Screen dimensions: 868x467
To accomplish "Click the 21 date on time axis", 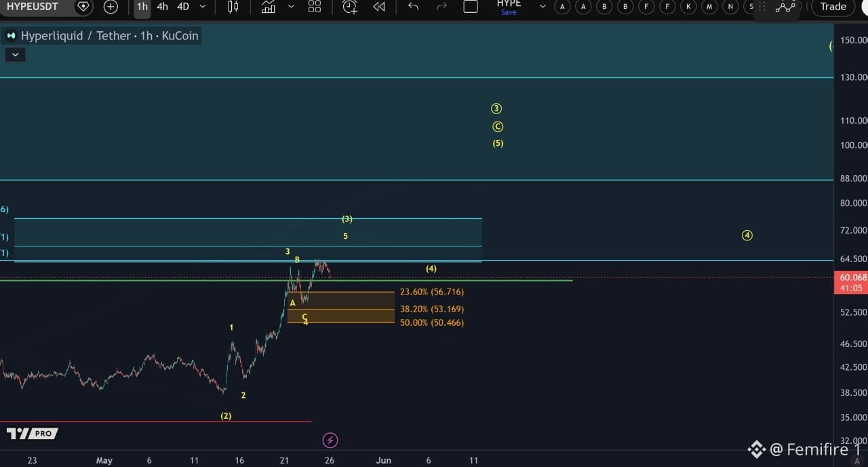I will [284, 460].
